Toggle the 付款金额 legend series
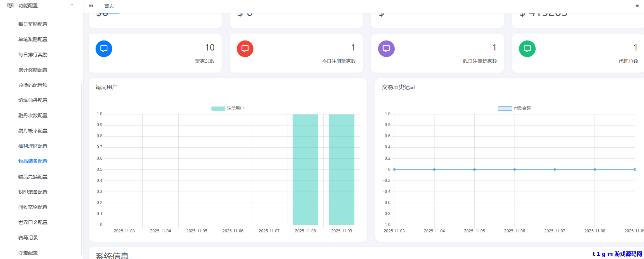644x259 pixels. point(514,108)
